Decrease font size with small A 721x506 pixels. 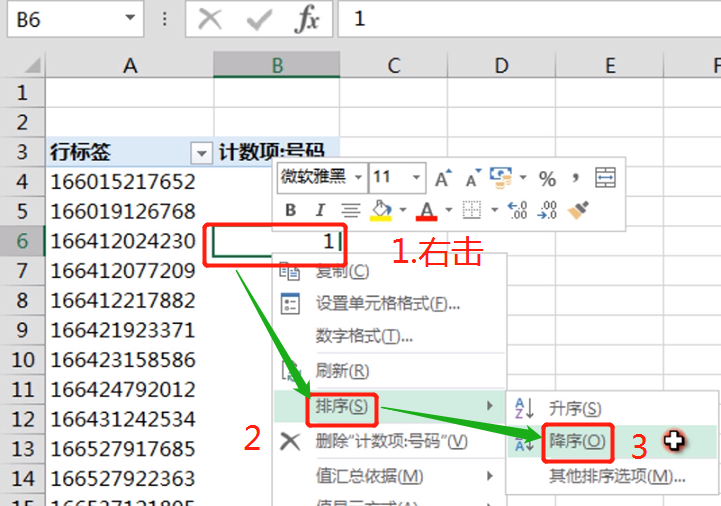(x=473, y=178)
